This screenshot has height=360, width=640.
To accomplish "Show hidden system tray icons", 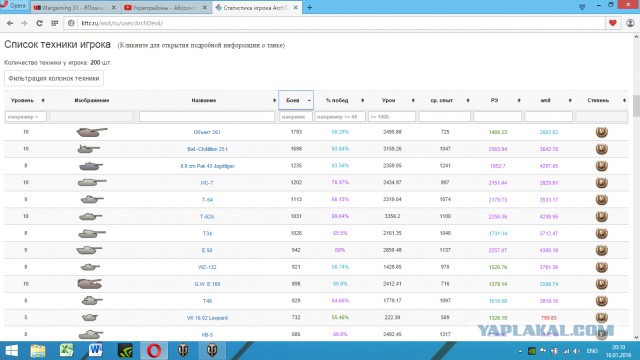I will (x=520, y=351).
